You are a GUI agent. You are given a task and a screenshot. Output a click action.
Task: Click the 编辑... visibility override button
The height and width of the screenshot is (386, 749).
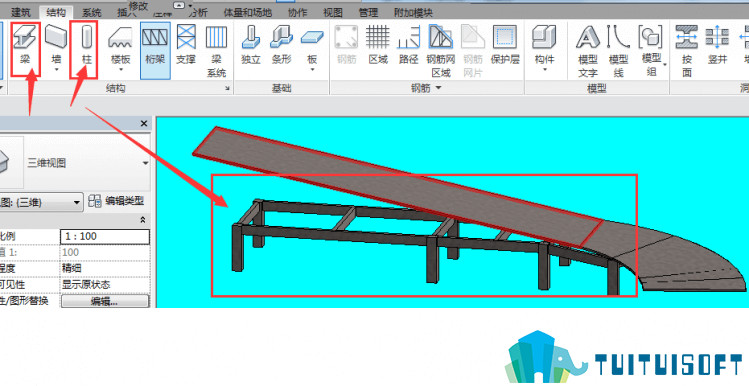pyautogui.click(x=105, y=302)
